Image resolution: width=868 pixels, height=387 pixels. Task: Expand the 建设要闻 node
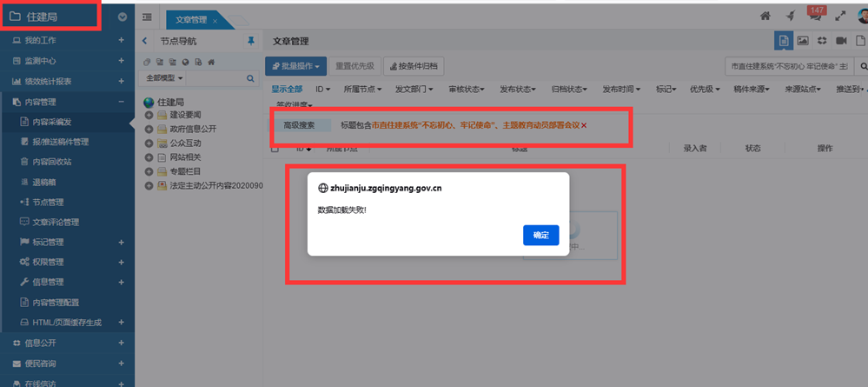click(149, 115)
